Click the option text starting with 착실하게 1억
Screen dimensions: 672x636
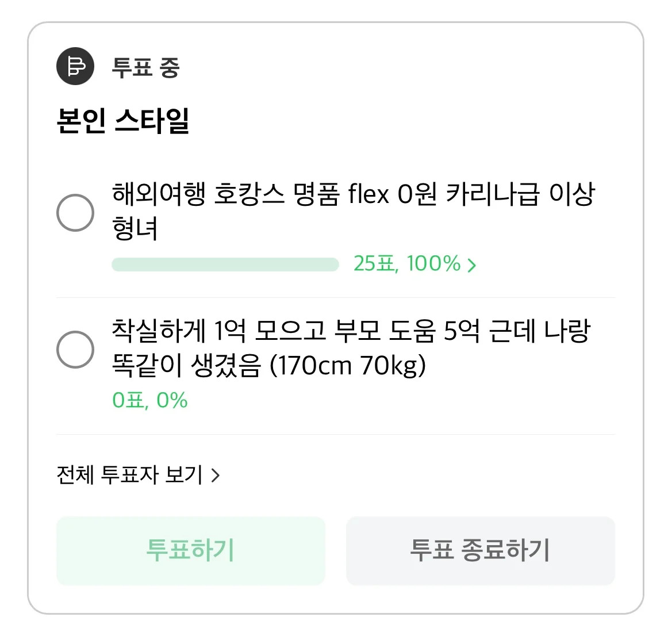pyautogui.click(x=351, y=331)
